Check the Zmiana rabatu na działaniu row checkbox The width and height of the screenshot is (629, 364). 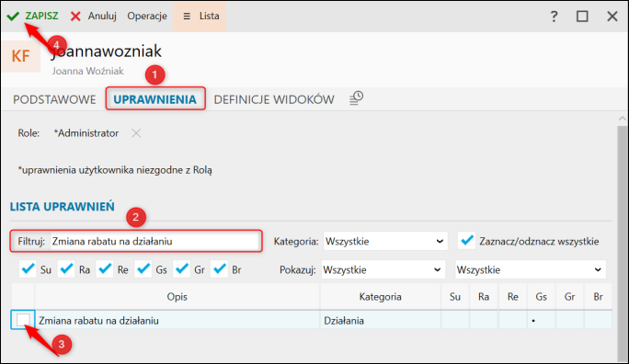point(23,320)
